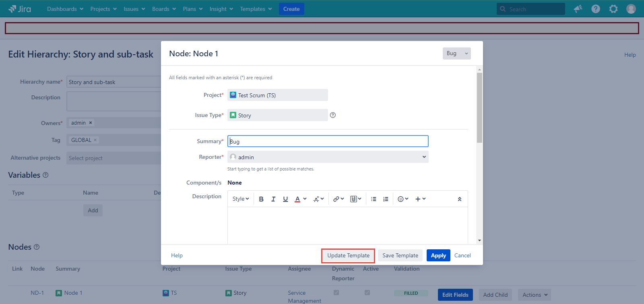
Task: Apply underline formatting in description toolbar
Action: click(x=285, y=199)
